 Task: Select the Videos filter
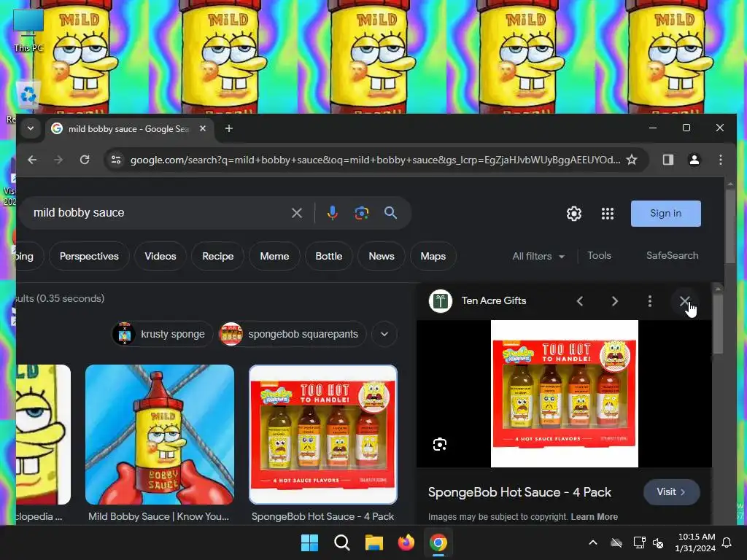pyautogui.click(x=160, y=256)
